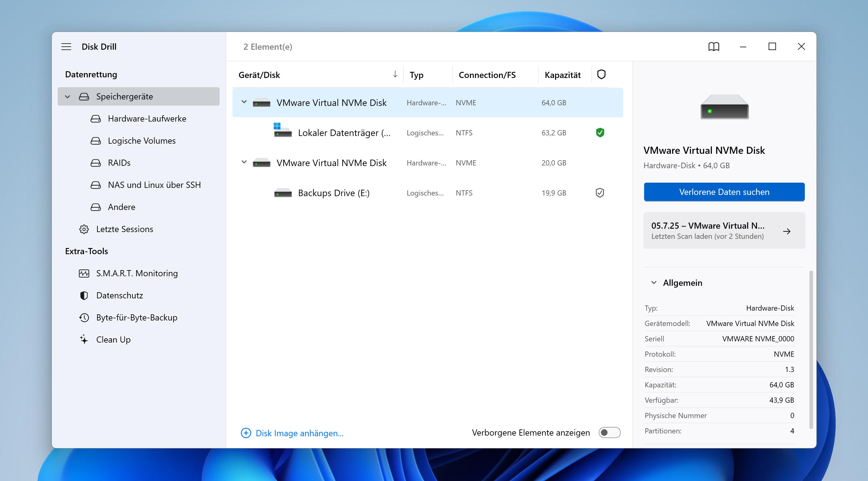Click the Datenschutz shield icon
Image resolution: width=868 pixels, height=481 pixels.
84,296
